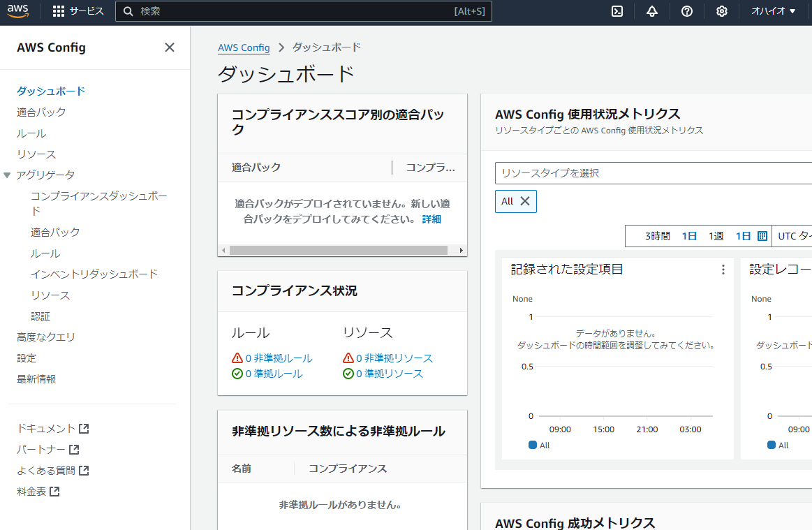The image size is (812, 530).
Task: Select the 1週 time range
Action: tap(716, 236)
